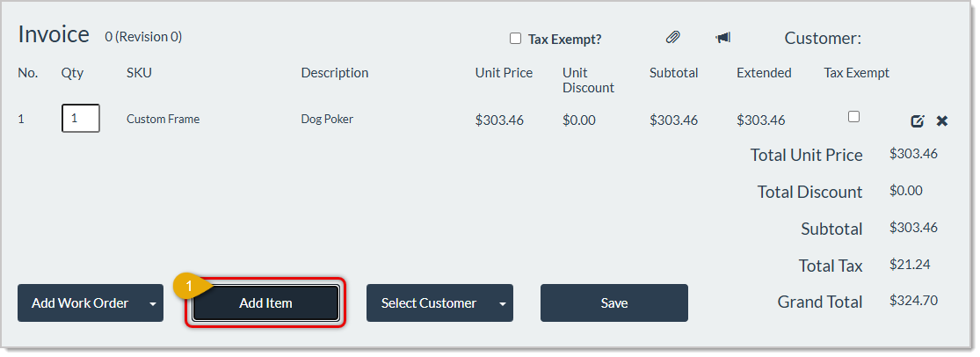Click the Description column header

[334, 73]
